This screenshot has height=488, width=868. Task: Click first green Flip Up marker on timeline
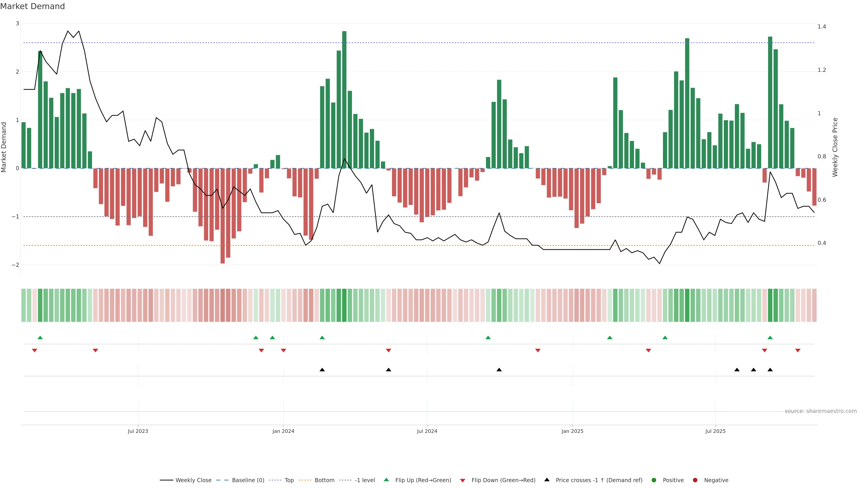pyautogui.click(x=40, y=338)
